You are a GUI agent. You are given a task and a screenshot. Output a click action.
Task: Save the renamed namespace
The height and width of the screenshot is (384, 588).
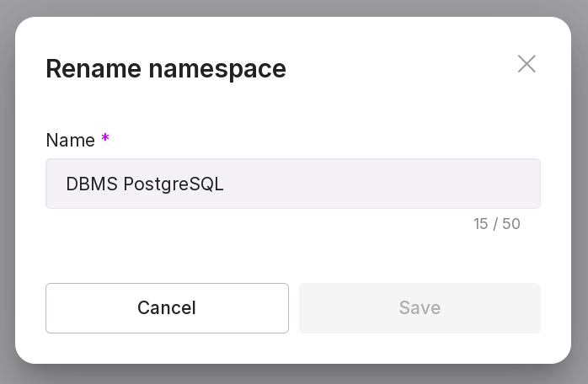pyautogui.click(x=420, y=308)
